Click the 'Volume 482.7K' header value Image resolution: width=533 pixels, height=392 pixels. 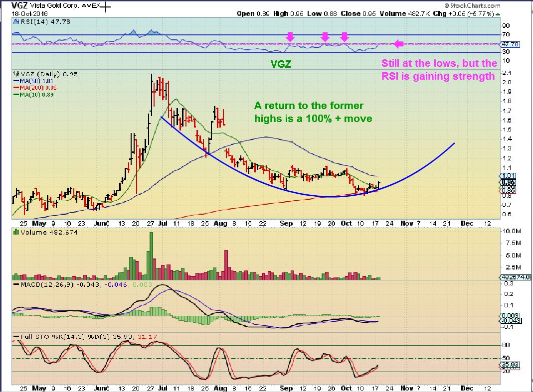(x=405, y=13)
